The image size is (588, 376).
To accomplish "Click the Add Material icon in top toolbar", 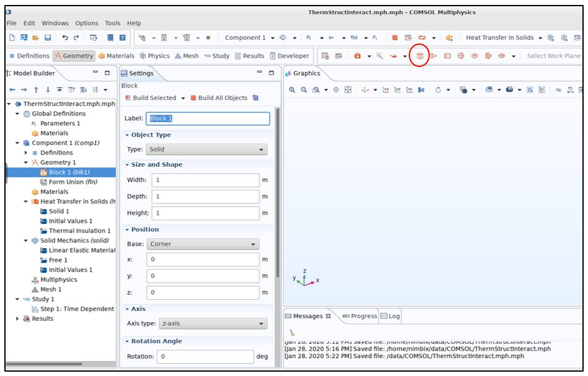I will click(449, 37).
